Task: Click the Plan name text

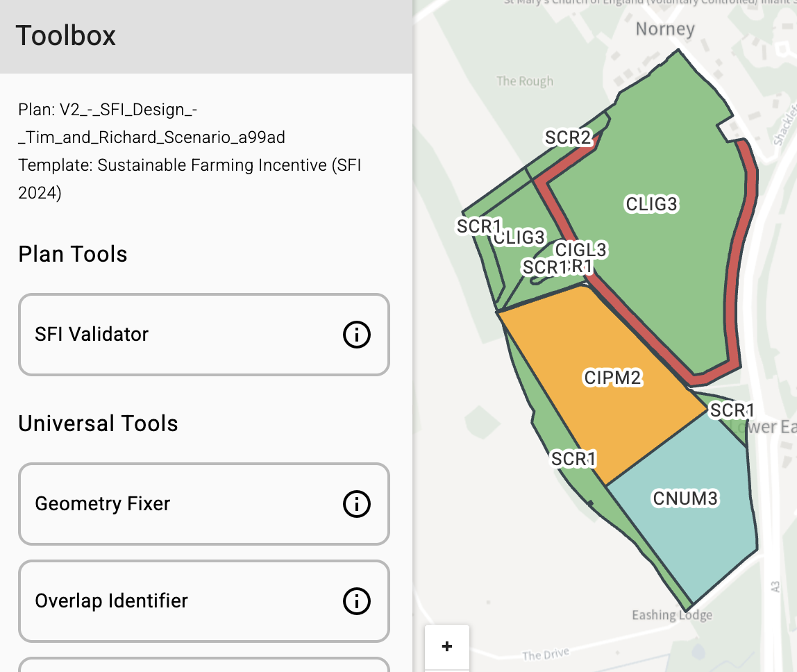Action: tap(151, 124)
